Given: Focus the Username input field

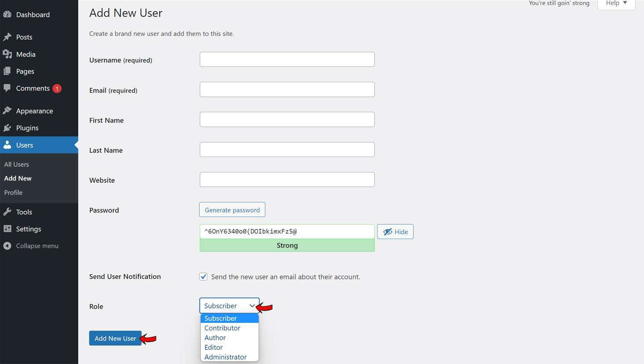Looking at the screenshot, I should pyautogui.click(x=287, y=59).
